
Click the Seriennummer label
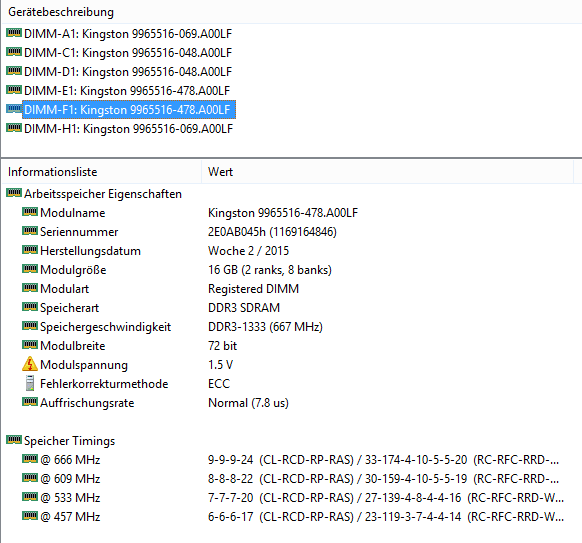point(79,232)
